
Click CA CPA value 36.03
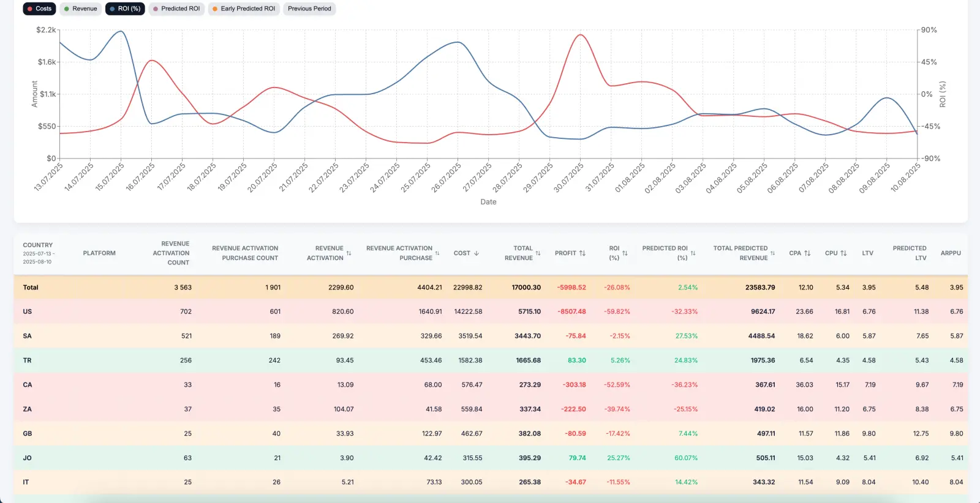804,385
